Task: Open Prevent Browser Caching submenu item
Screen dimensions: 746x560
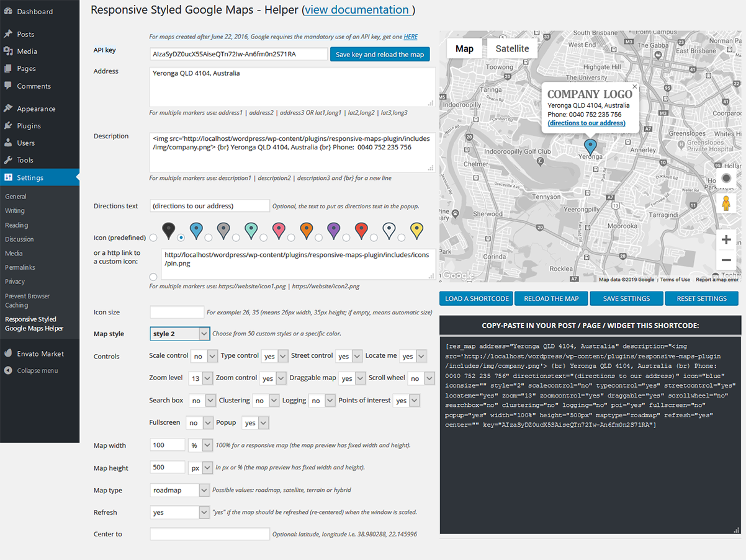Action: (27, 300)
